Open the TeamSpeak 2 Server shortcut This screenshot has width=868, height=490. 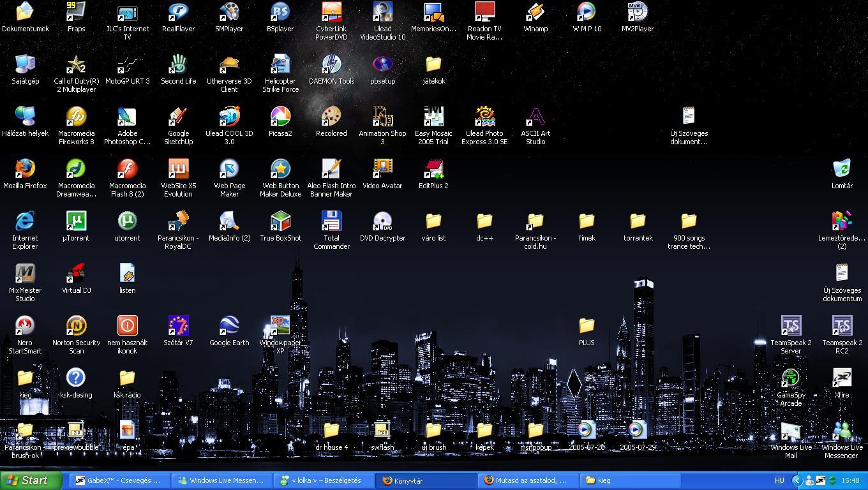(x=791, y=335)
